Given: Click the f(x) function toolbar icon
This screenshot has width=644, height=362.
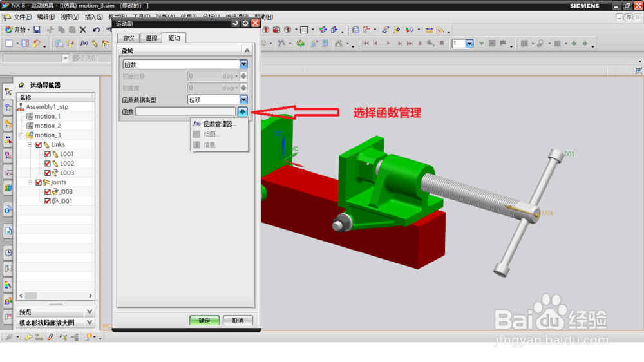Looking at the screenshot, I should pyautogui.click(x=84, y=43).
